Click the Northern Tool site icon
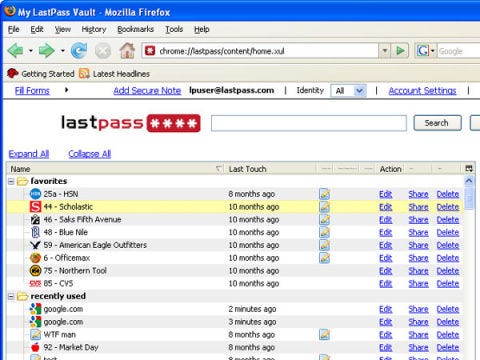480x360 pixels. coord(35,271)
